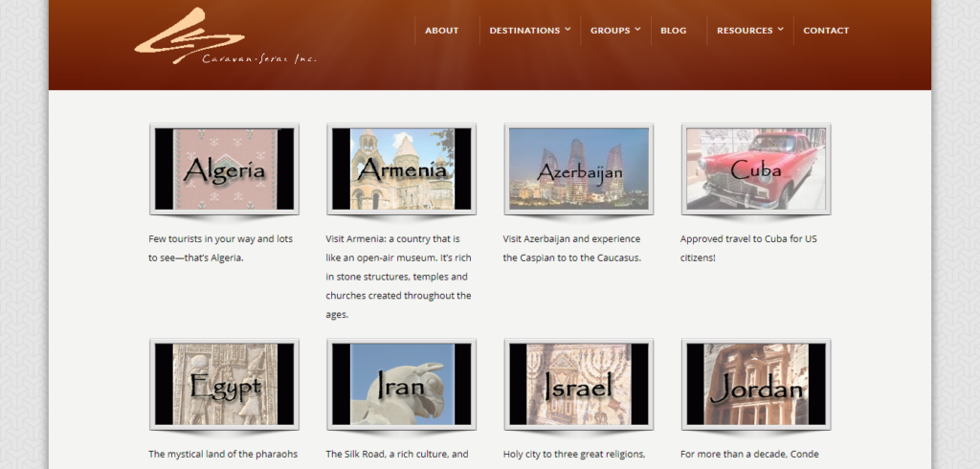980x469 pixels.
Task: Open the Egypt hieroglyph thumbnail
Action: [224, 384]
